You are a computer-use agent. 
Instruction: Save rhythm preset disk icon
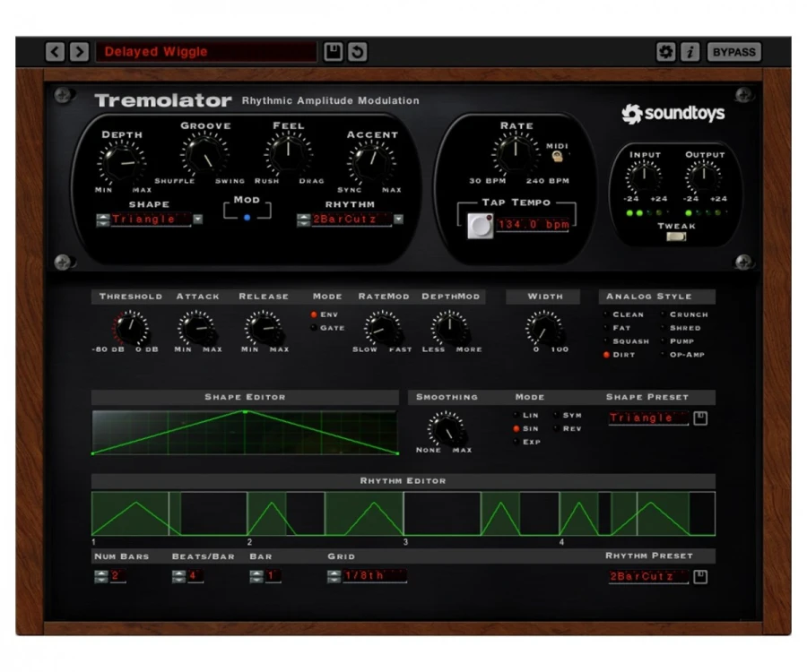point(700,576)
